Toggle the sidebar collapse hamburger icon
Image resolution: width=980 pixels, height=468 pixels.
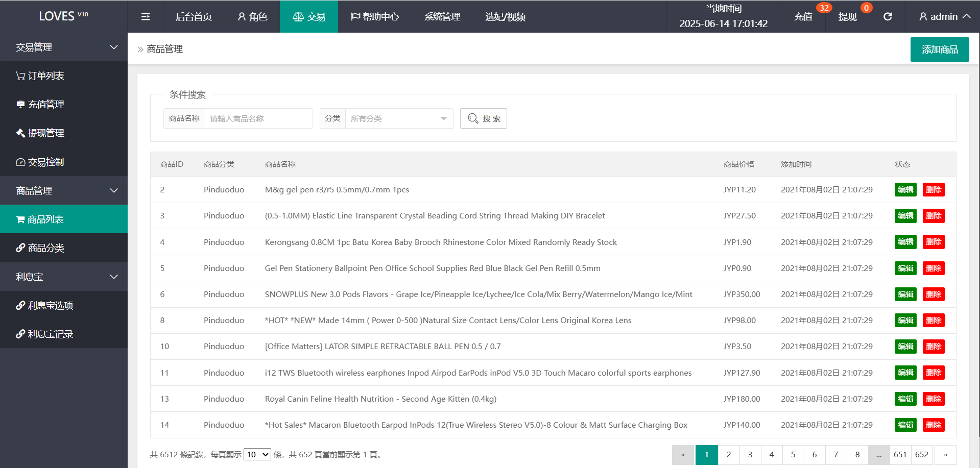click(146, 17)
